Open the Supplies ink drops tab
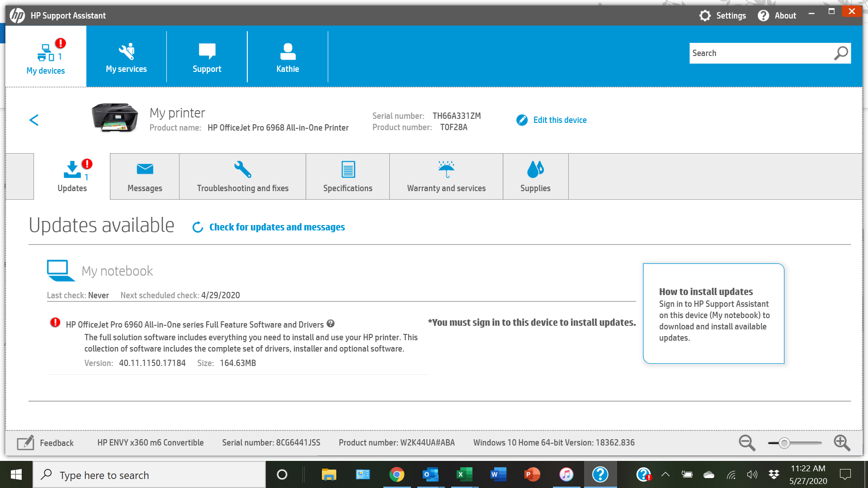This screenshot has height=488, width=868. (x=535, y=177)
